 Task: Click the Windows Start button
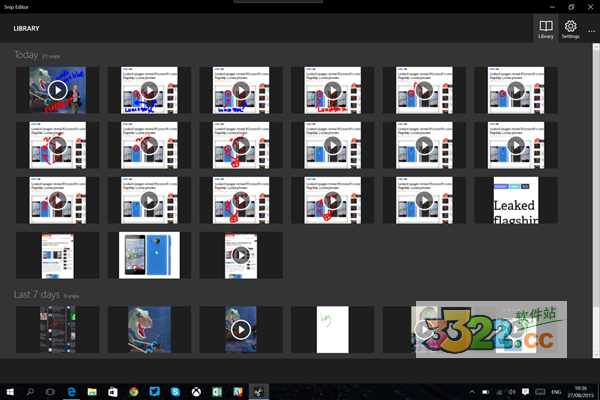10,392
